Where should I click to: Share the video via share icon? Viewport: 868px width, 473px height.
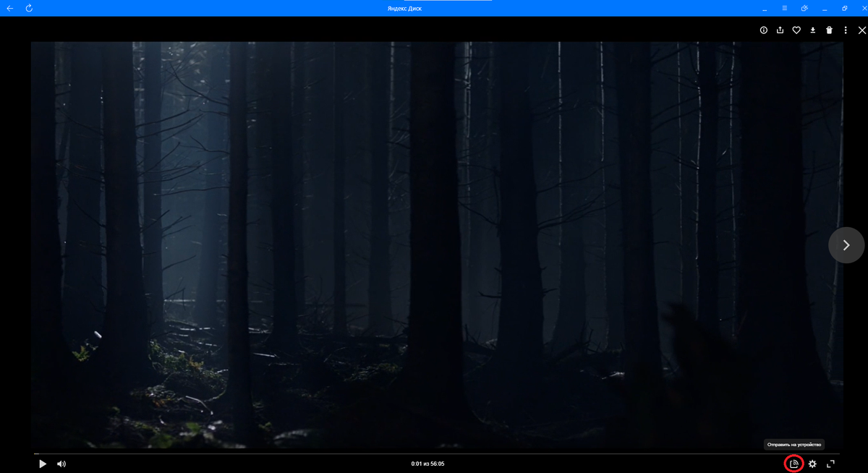click(780, 30)
